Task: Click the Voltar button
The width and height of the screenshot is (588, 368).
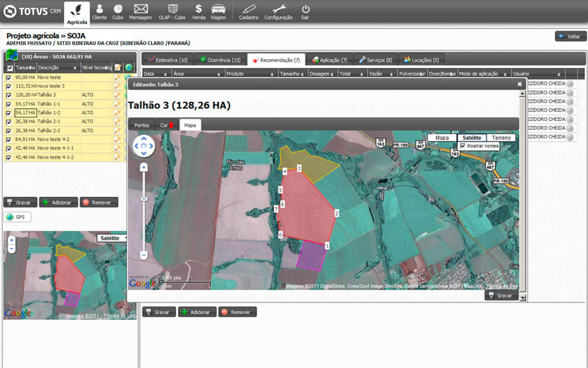Action: pos(570,36)
